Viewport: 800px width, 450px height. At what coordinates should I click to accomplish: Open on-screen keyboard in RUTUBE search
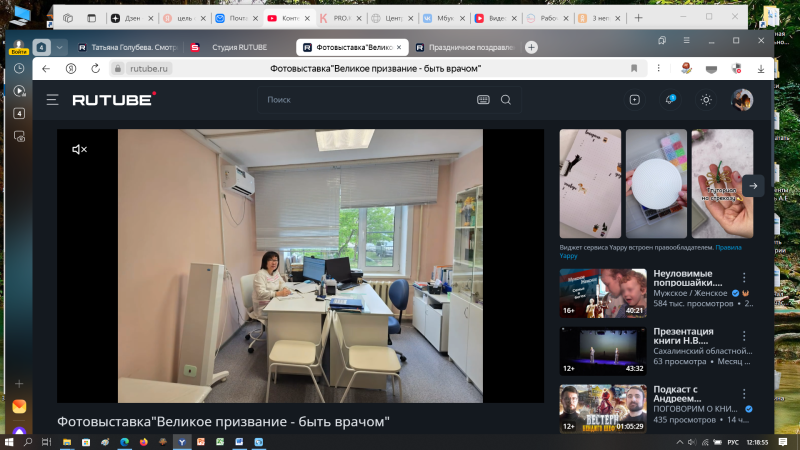pos(483,100)
